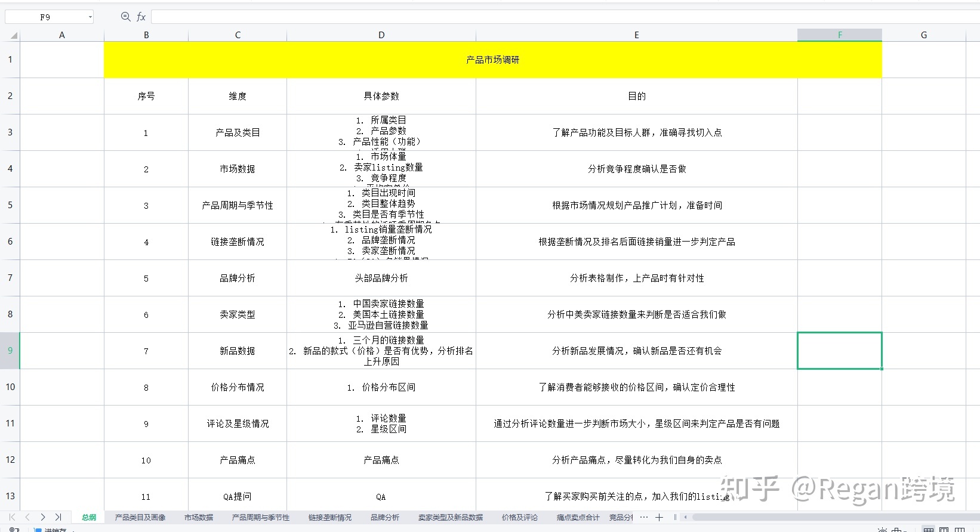Switch to the 价格及评论 sheet tab
The height and width of the screenshot is (532, 980).
tap(520, 518)
